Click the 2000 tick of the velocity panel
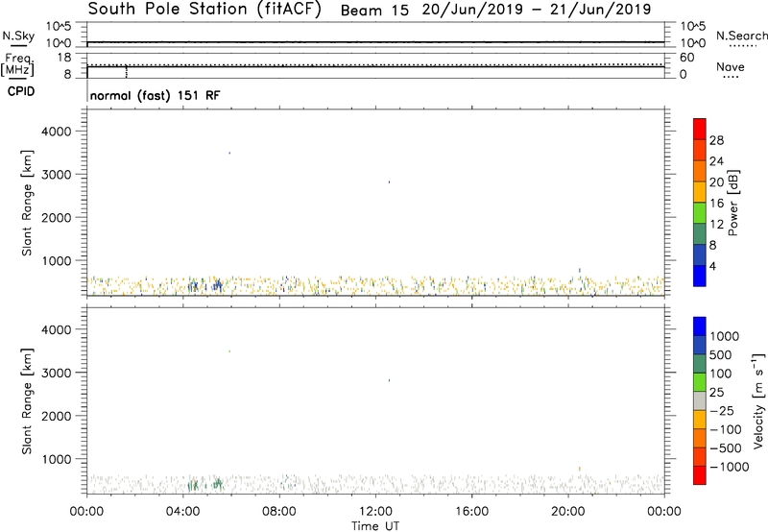Image resolution: width=768 pixels, height=532 pixels. (x=57, y=416)
